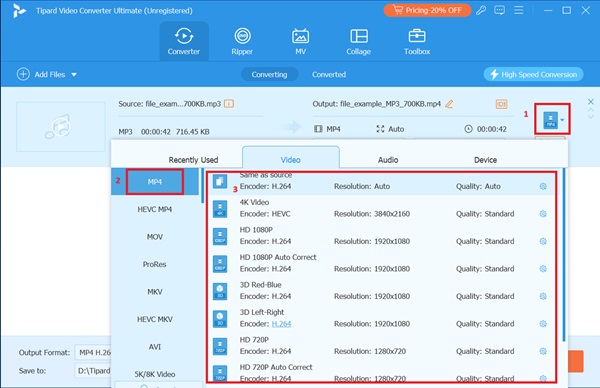Viewport: 600px width, 388px height.
Task: Click the audio file thumbnail
Action: click(x=61, y=127)
